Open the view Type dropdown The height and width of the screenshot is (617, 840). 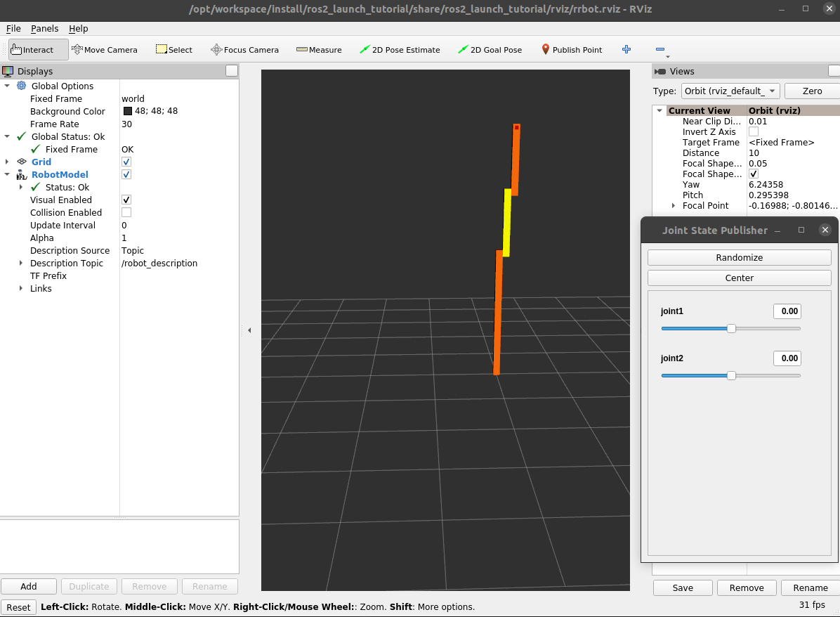pyautogui.click(x=730, y=91)
